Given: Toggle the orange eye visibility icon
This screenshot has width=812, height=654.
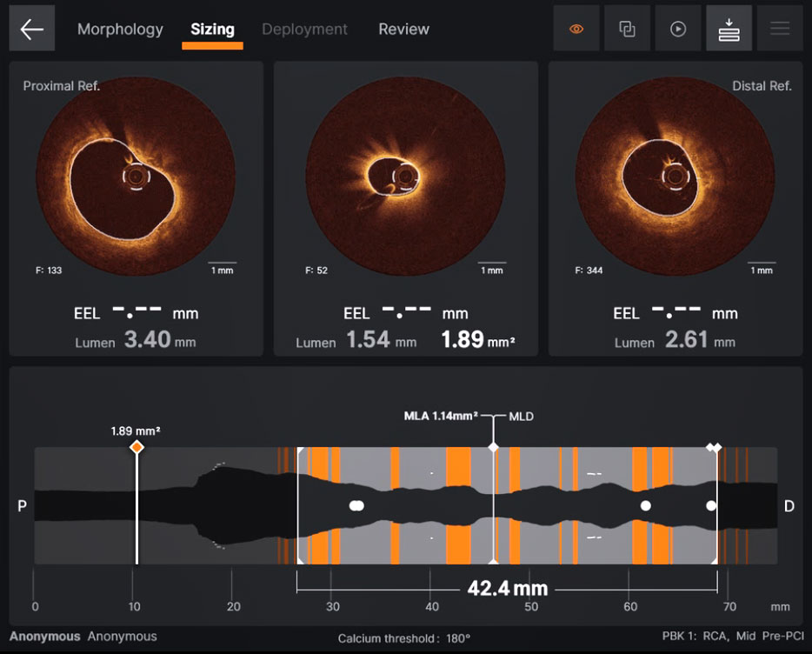Looking at the screenshot, I should coord(576,29).
